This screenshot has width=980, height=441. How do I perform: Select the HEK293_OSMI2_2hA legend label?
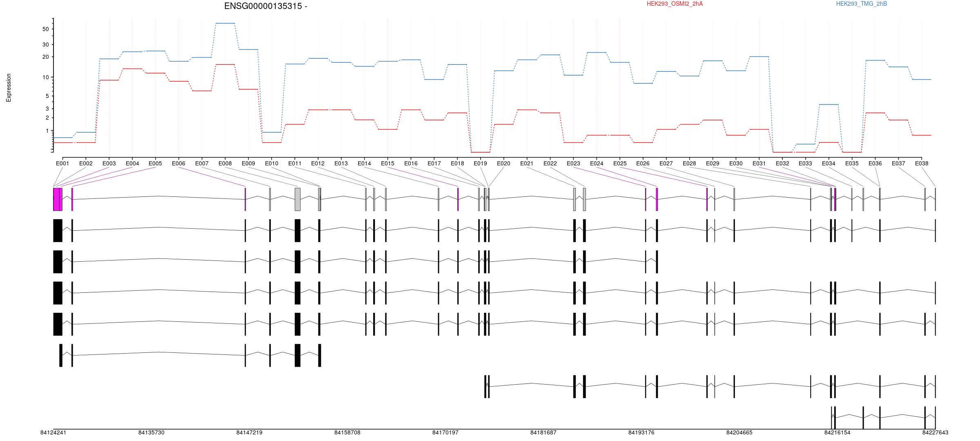click(675, 4)
